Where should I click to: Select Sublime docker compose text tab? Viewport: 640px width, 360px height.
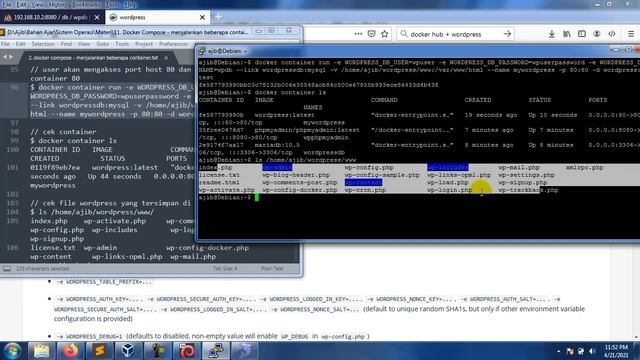97,58
